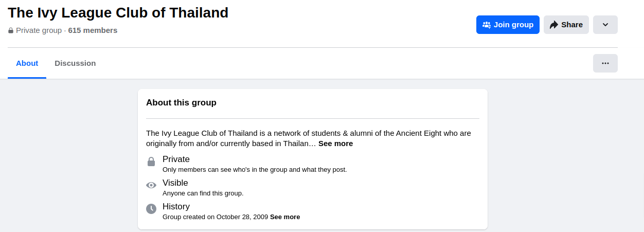Open the Discussion tab
Image resolution: width=644 pixels, height=232 pixels.
[75, 63]
